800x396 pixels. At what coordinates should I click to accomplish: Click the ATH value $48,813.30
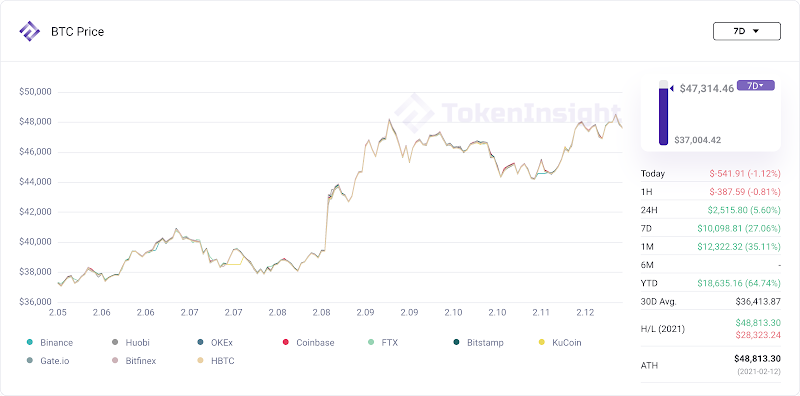(757, 358)
